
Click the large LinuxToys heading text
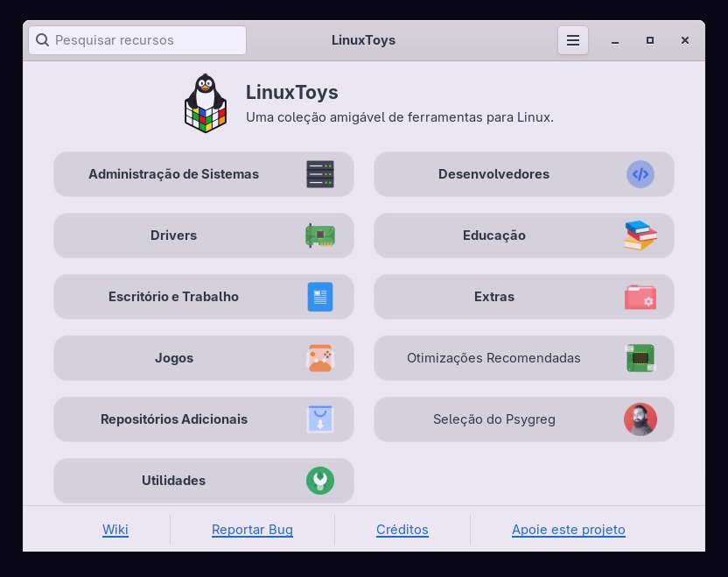coord(291,93)
